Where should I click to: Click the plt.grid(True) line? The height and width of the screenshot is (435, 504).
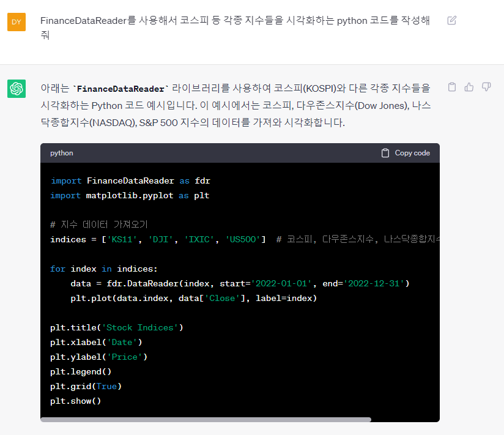click(x=86, y=387)
